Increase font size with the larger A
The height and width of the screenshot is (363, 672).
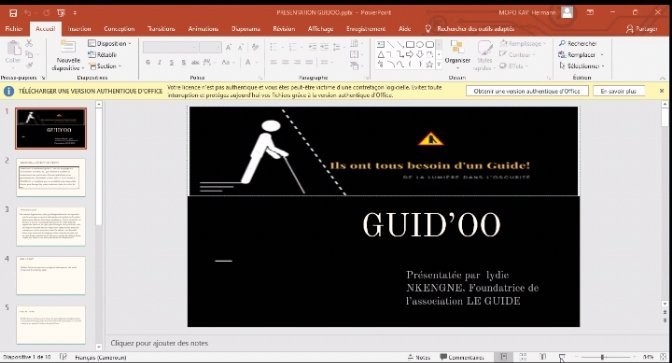pyautogui.click(x=228, y=47)
